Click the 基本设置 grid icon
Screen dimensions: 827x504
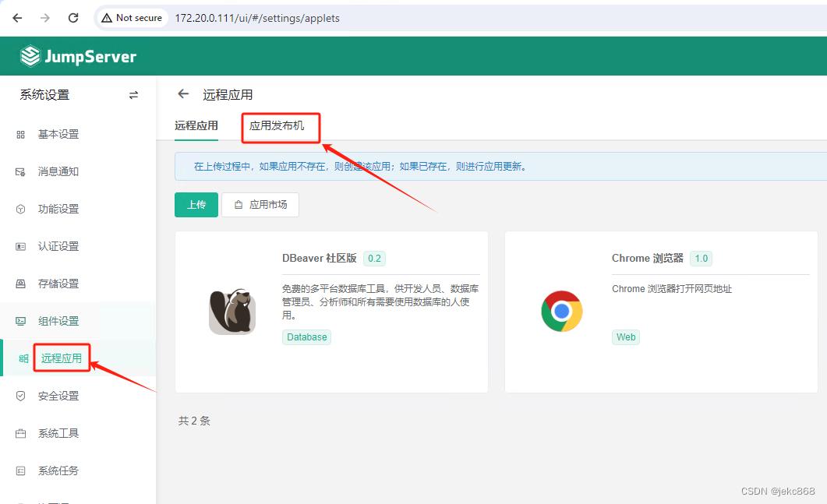click(x=20, y=135)
